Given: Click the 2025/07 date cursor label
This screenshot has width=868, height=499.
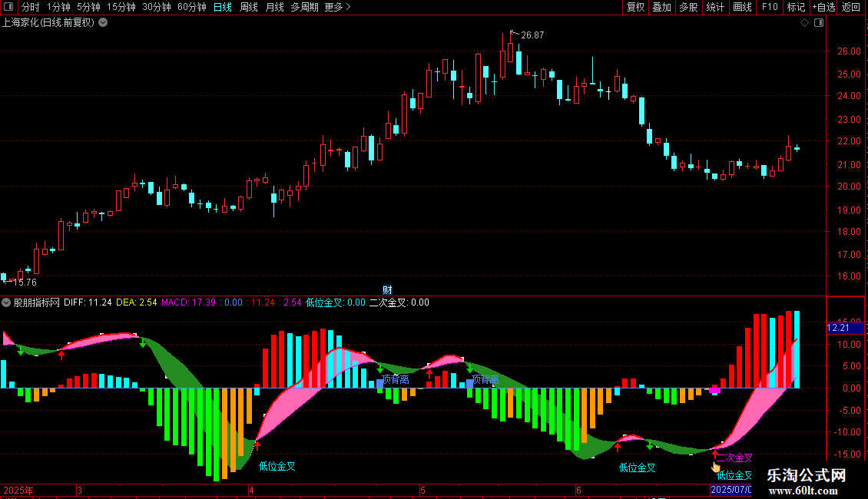Looking at the screenshot, I should tap(731, 490).
